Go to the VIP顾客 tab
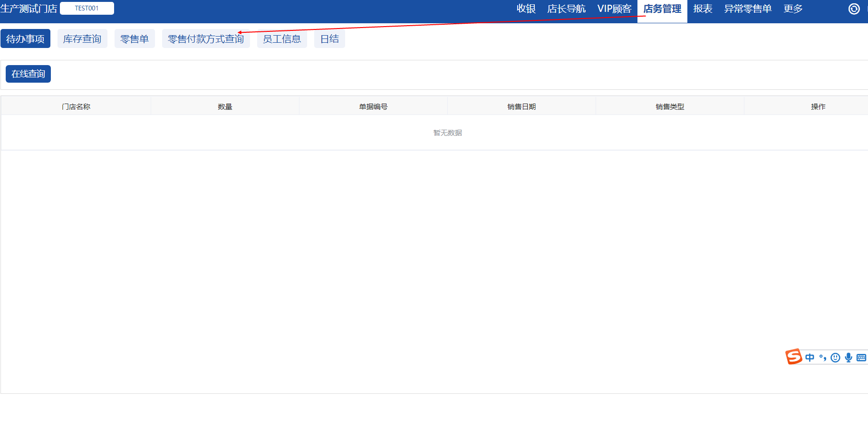Viewport: 868px width, 429px height. tap(614, 9)
